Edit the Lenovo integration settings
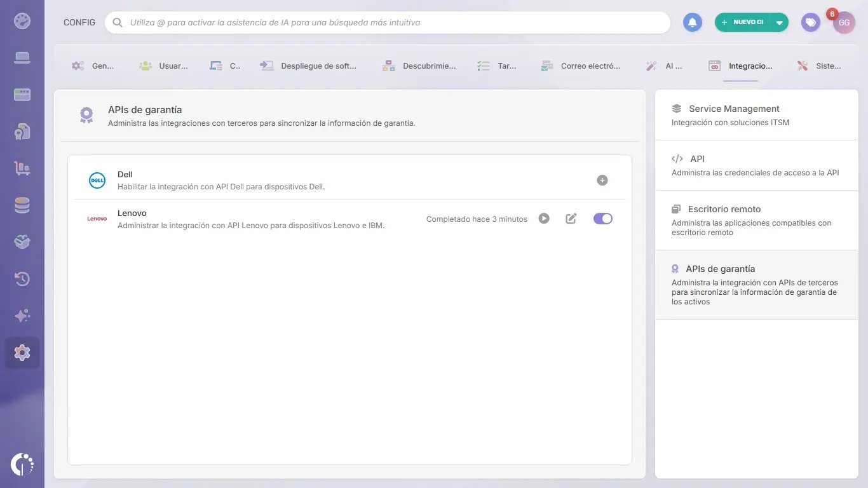 [x=571, y=219]
